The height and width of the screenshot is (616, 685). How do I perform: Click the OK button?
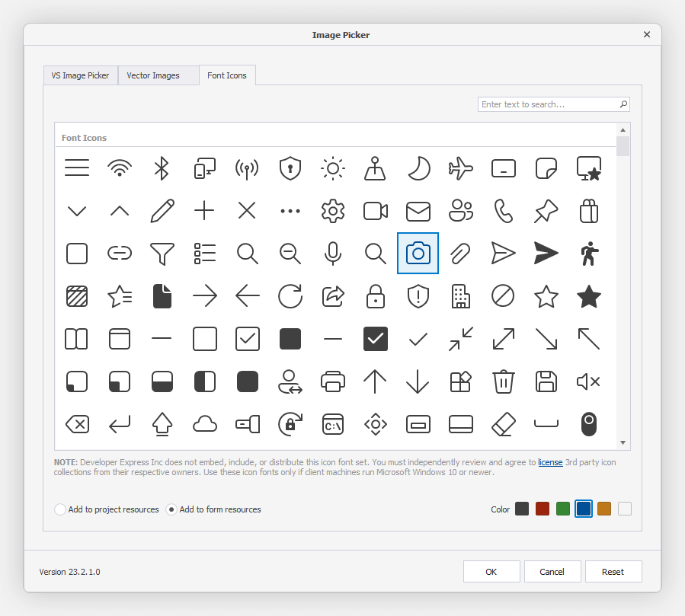tap(491, 571)
